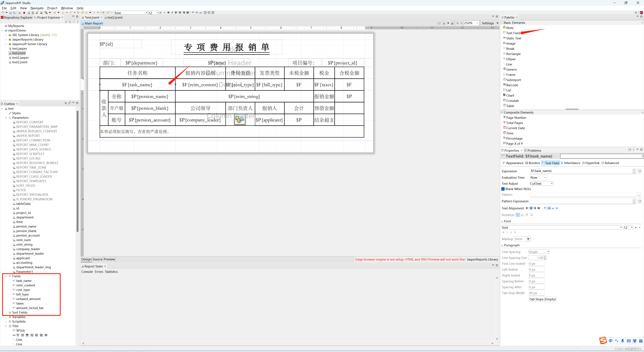Open the expression editor beside Expression field
Image resolution: width=644 pixels, height=352 pixels.
coord(640,171)
